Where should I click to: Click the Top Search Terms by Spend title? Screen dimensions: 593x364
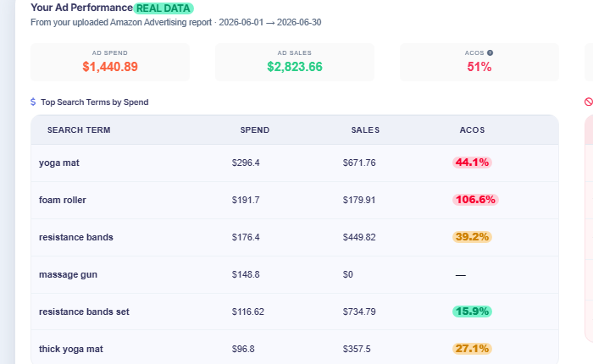[95, 102]
